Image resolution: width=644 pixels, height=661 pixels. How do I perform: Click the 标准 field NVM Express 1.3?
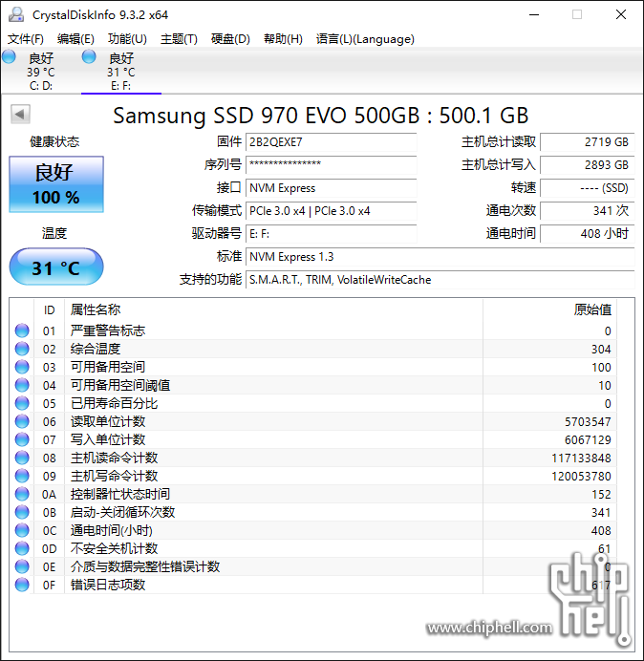coord(440,257)
